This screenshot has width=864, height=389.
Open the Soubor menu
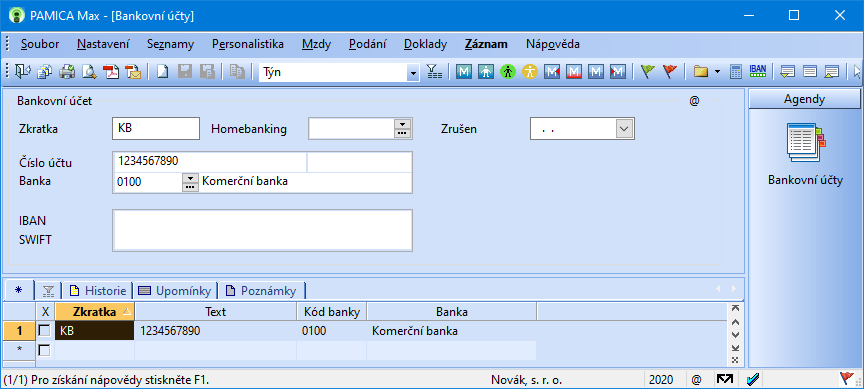click(40, 44)
